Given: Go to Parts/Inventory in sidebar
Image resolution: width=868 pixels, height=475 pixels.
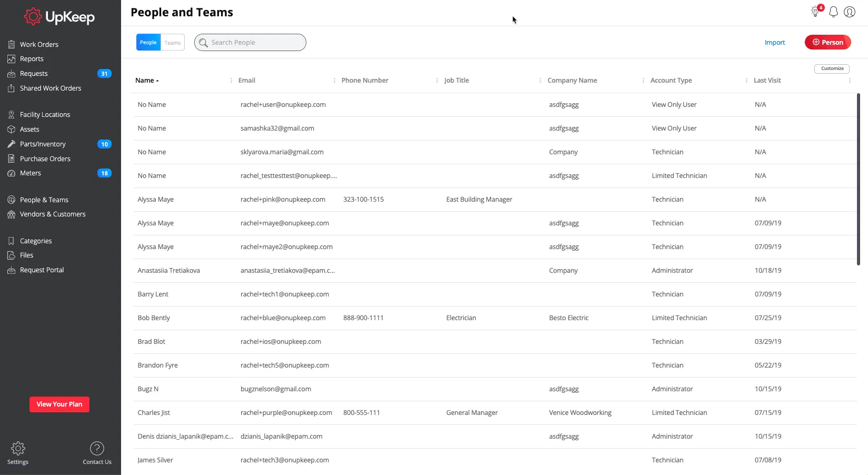Looking at the screenshot, I should point(43,144).
